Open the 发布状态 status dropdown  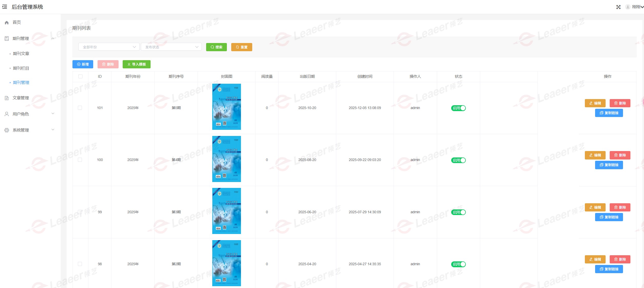pyautogui.click(x=171, y=47)
